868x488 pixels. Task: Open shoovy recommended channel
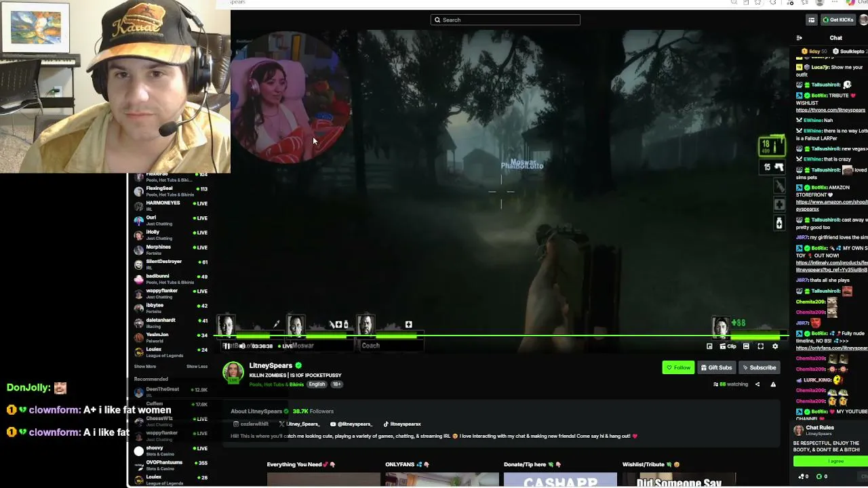point(171,451)
